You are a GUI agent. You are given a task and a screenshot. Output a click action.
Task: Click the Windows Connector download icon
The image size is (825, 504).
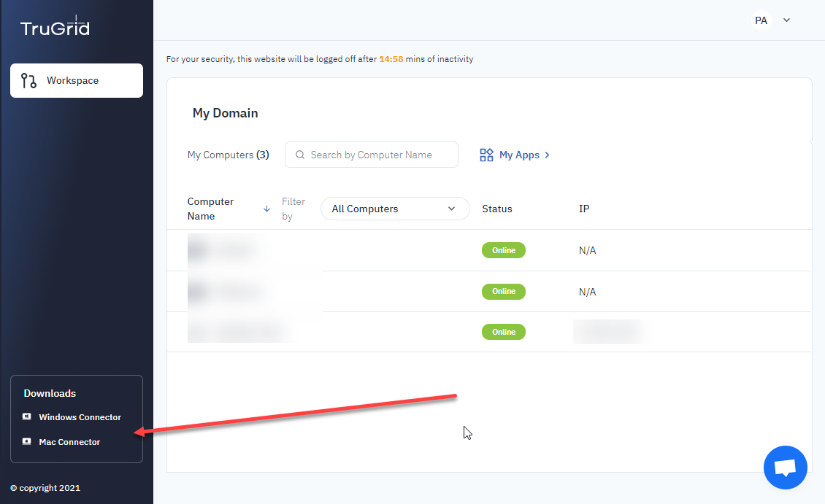tap(27, 416)
